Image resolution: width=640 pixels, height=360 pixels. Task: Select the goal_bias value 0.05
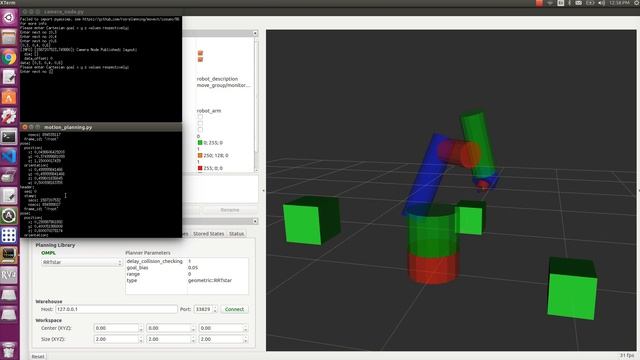tap(193, 268)
